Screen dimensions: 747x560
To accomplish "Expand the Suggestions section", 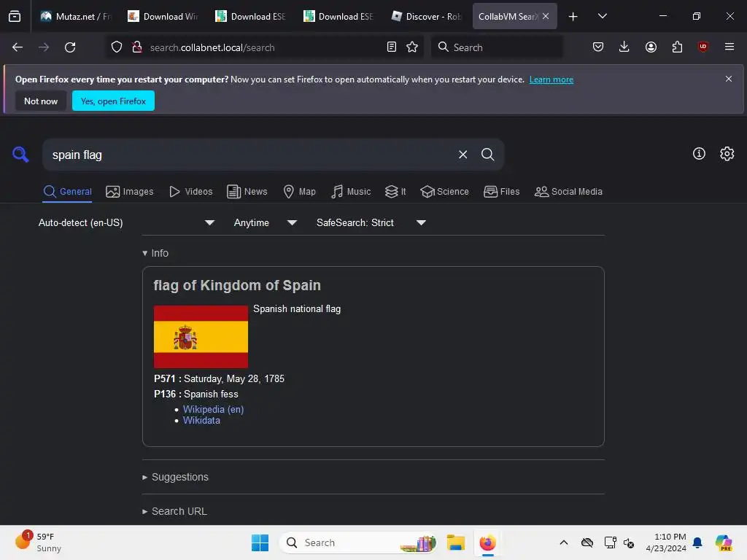I will pyautogui.click(x=175, y=477).
